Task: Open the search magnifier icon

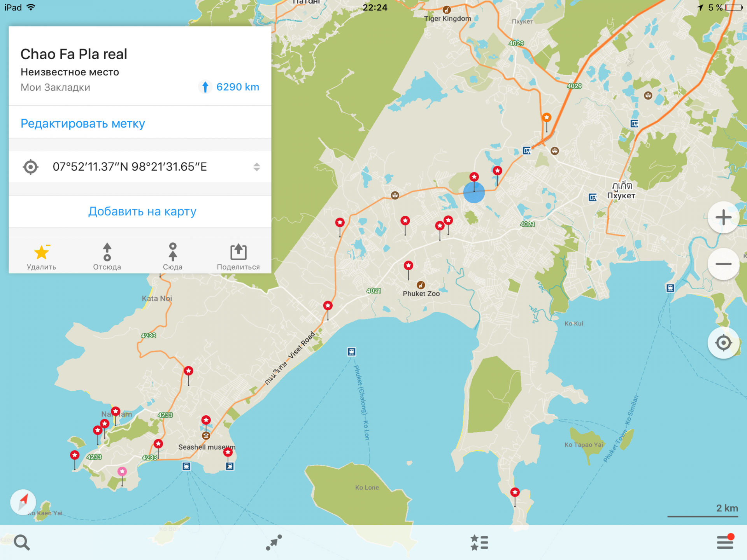Action: click(22, 542)
